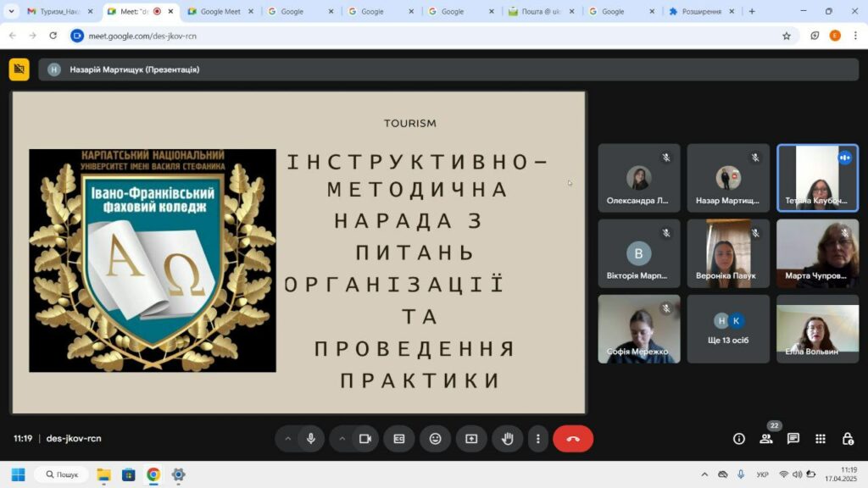Raise hand in the meeting
Viewport: 868px width, 488px height.
point(508,439)
